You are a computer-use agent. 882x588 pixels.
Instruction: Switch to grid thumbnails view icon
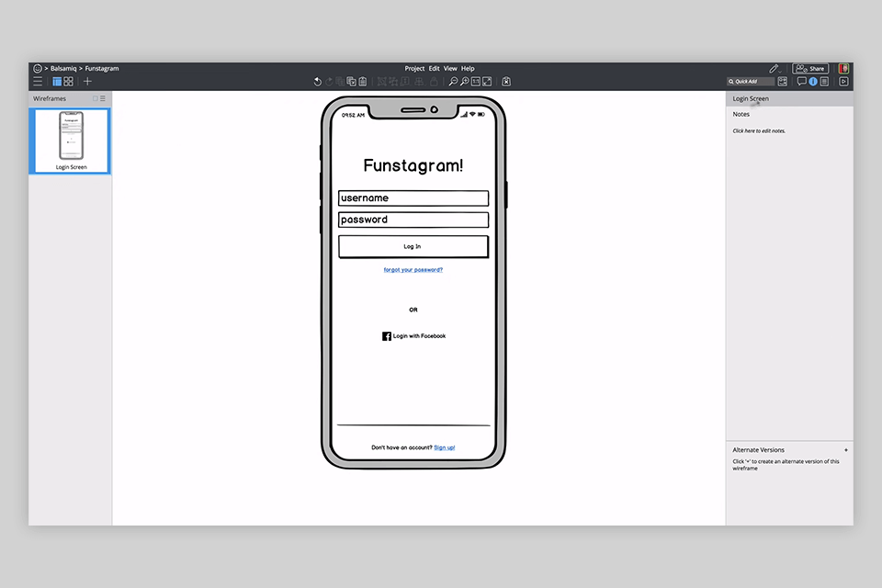(69, 82)
